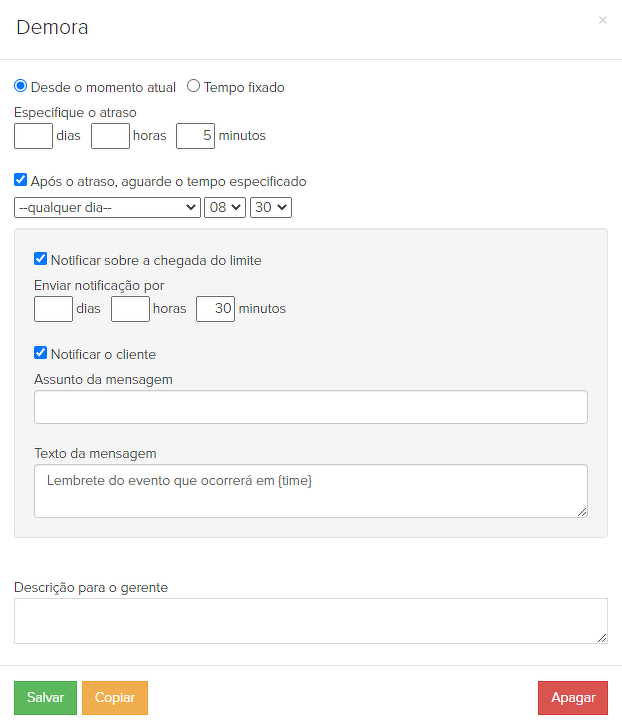Click the delay 'horas' input field
Screen dimensions: 622x728
pos(110,136)
